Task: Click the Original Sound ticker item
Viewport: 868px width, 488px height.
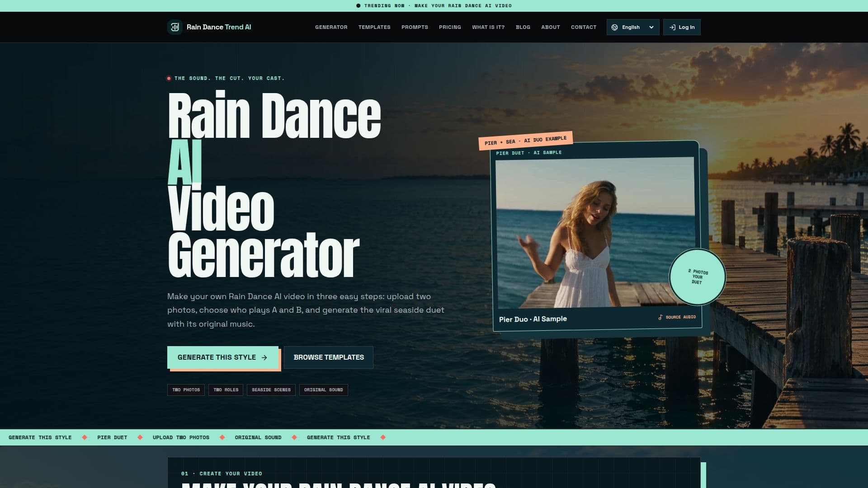Action: (258, 437)
